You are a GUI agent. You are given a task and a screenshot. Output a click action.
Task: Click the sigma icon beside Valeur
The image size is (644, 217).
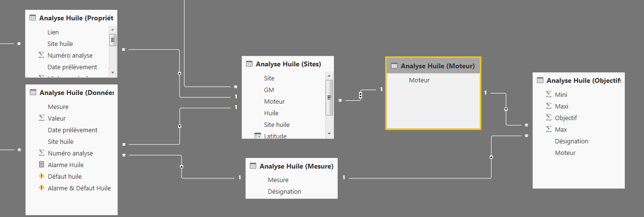click(41, 118)
